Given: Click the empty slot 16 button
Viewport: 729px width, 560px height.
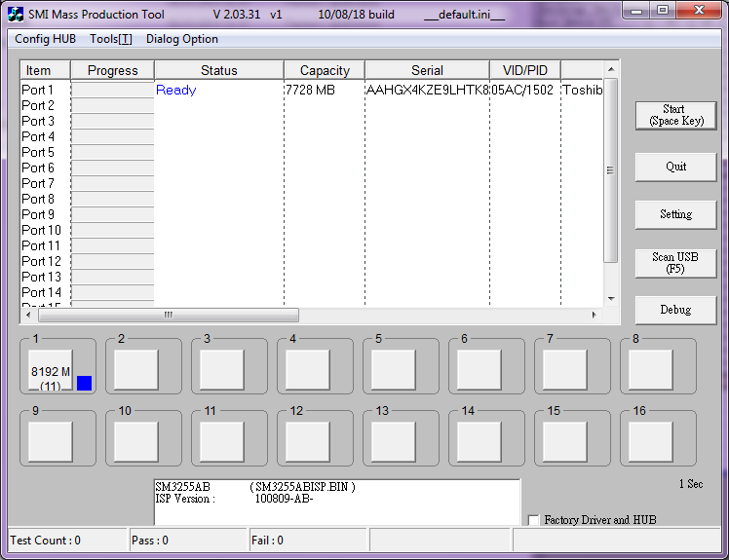Looking at the screenshot, I should click(x=650, y=442).
